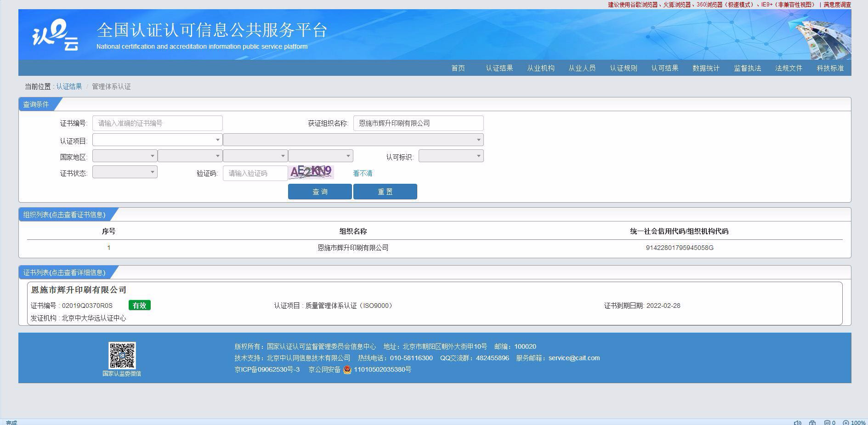The width and height of the screenshot is (868, 425).
Task: Click the 认云 platform logo
Action: 55,35
